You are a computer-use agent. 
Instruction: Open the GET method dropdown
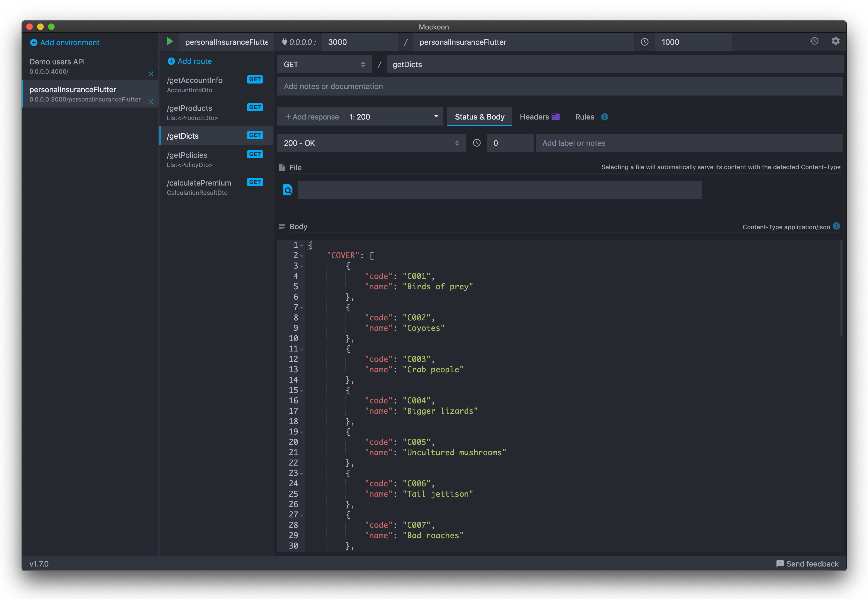324,65
